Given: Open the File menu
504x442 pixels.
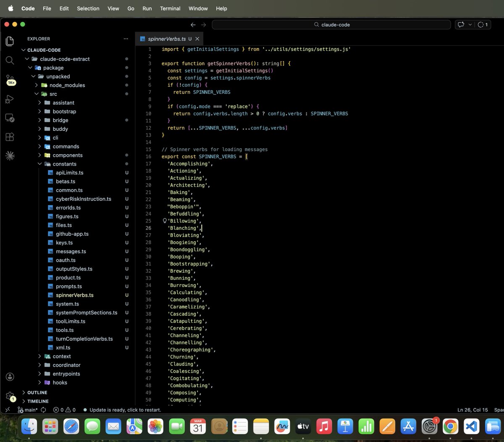Looking at the screenshot, I should pyautogui.click(x=47, y=8).
